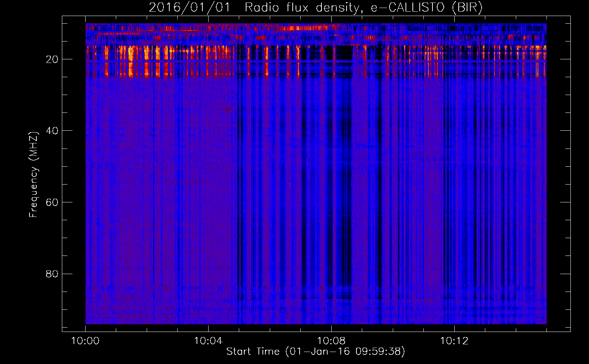Select the 10:04 time tick label

pos(208,341)
